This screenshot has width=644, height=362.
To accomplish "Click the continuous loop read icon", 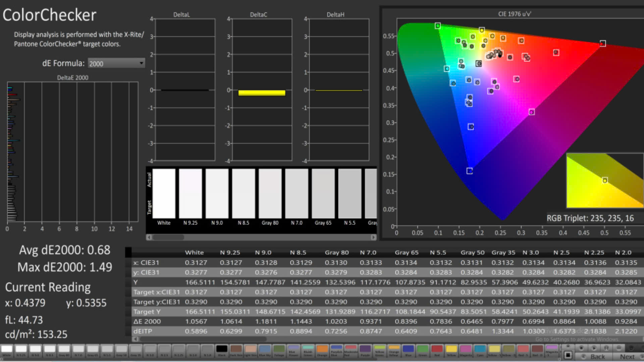I will pyautogui.click(x=619, y=348).
